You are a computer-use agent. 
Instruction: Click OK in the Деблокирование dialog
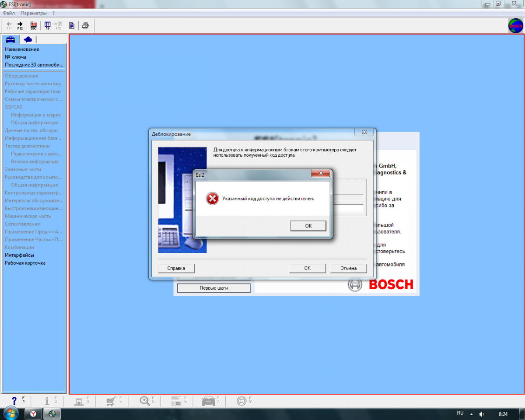(308, 268)
